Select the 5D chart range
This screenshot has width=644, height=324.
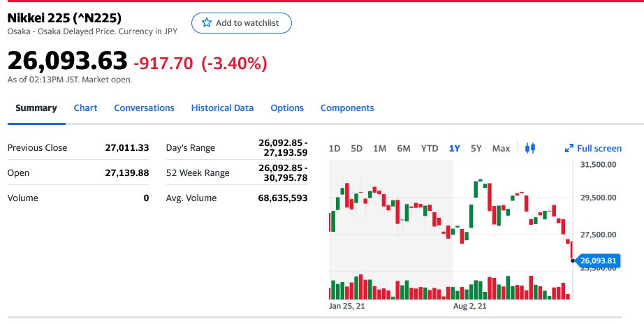pyautogui.click(x=356, y=148)
